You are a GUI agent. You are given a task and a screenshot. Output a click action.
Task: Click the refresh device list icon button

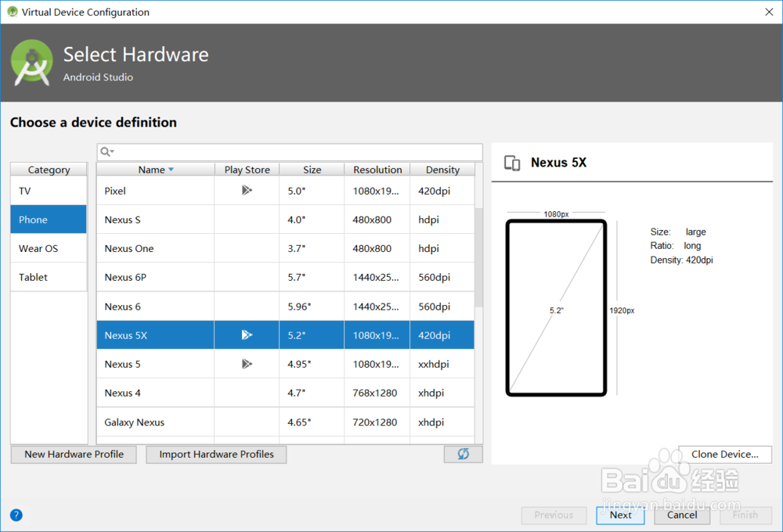(x=463, y=454)
